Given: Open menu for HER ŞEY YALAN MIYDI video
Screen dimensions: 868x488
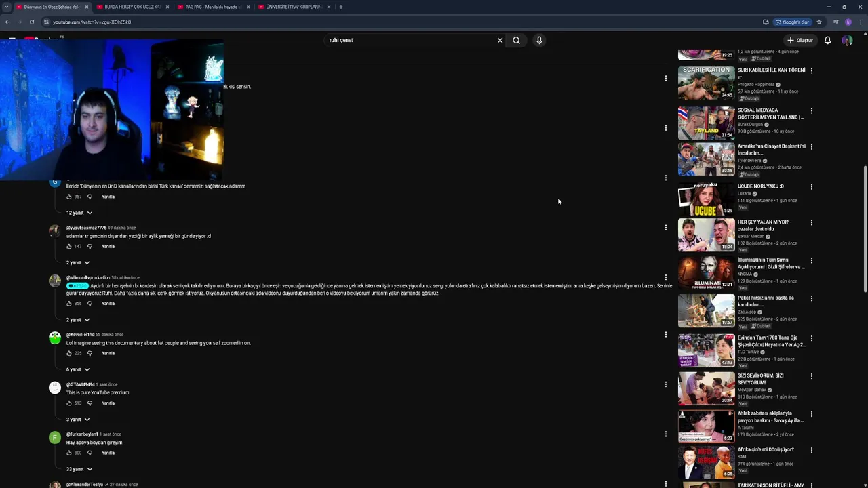Looking at the screenshot, I should (811, 222).
